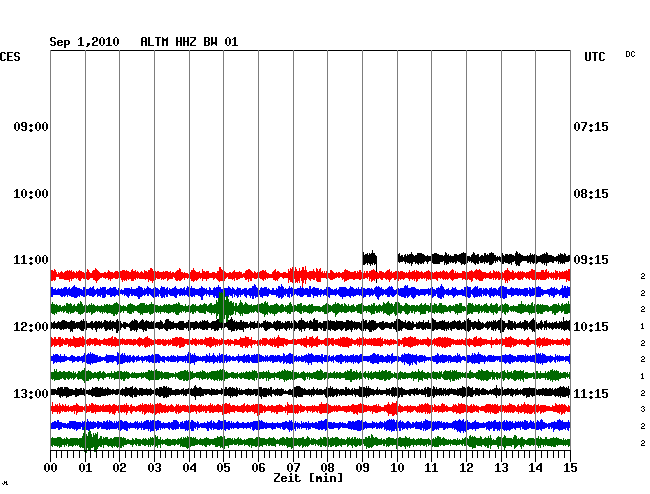
Task: Pick minute 07 on the time axis
Action: 293,467
